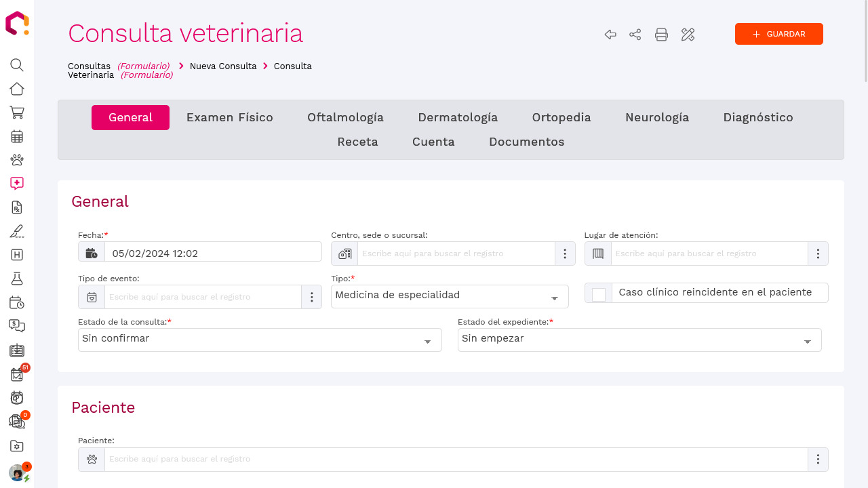Switch to the Oftalmología tab
This screenshot has width=868, height=488.
pos(345,117)
